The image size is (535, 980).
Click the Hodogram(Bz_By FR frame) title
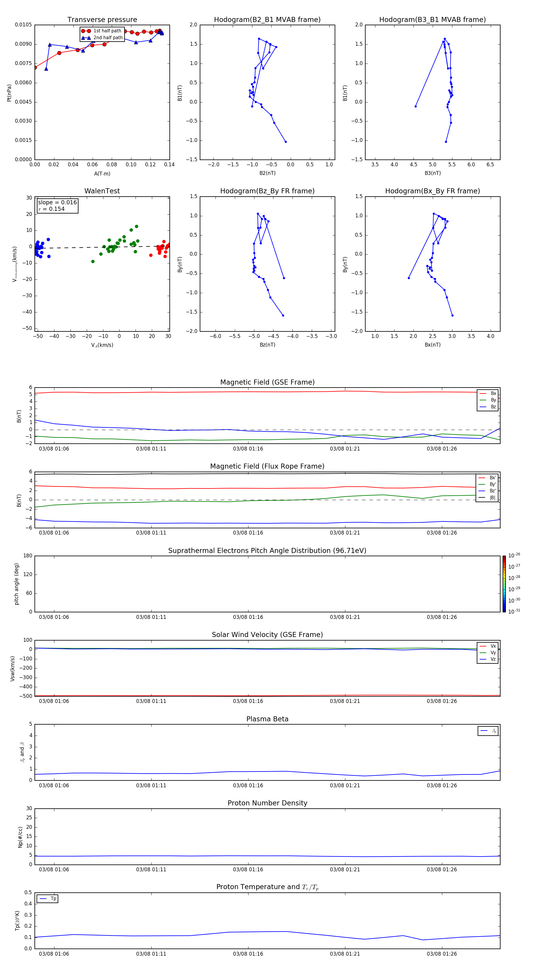coord(267,191)
